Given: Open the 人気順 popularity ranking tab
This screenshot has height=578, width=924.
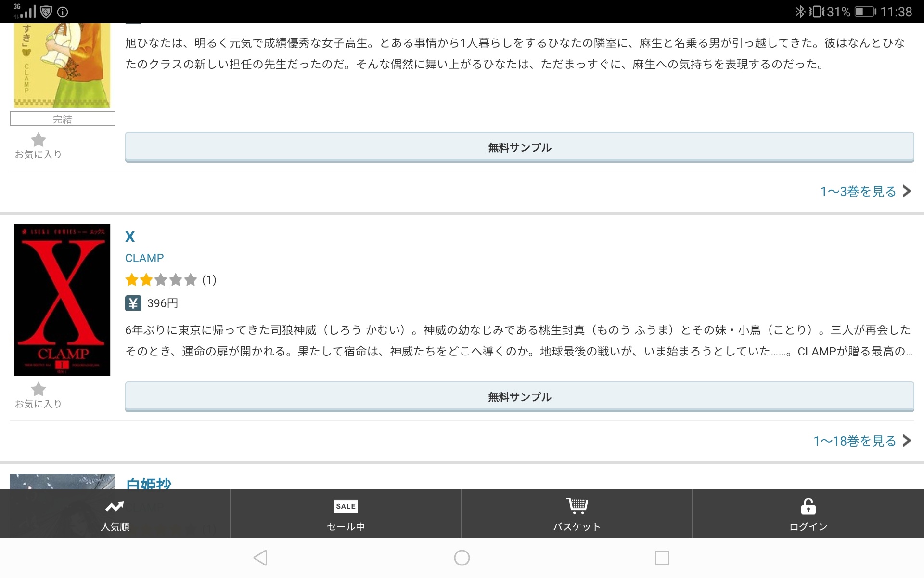Looking at the screenshot, I should click(115, 513).
